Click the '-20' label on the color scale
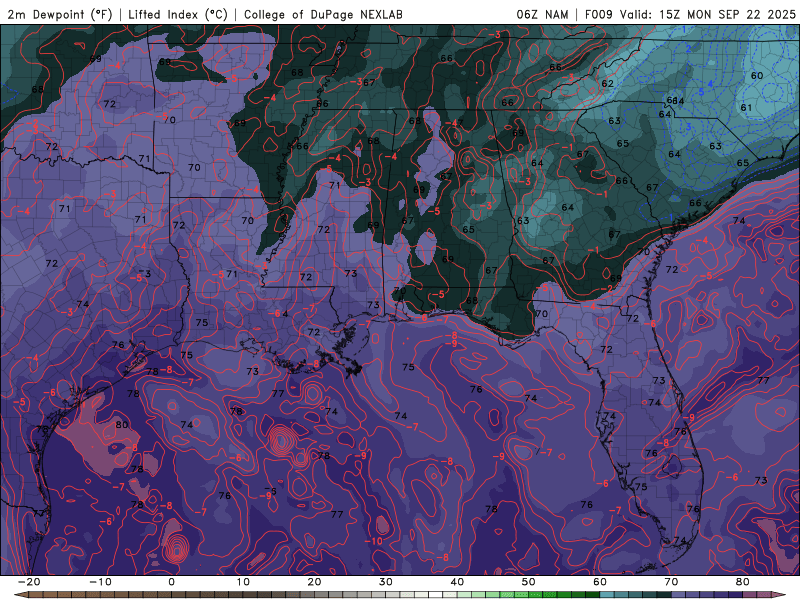800x600 pixels. (29, 582)
